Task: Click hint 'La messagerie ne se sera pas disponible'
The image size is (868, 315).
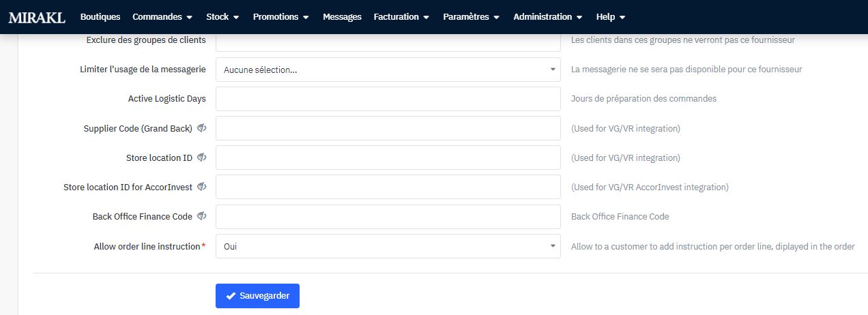Action: tap(686, 70)
